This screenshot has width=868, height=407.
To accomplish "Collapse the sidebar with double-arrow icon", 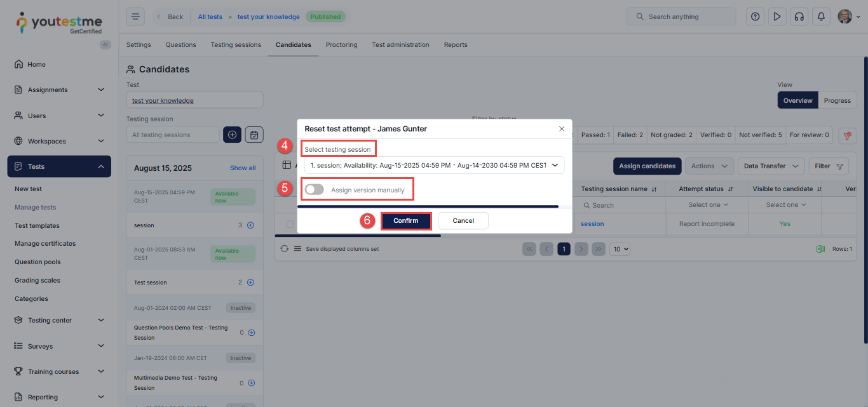I will [105, 44].
